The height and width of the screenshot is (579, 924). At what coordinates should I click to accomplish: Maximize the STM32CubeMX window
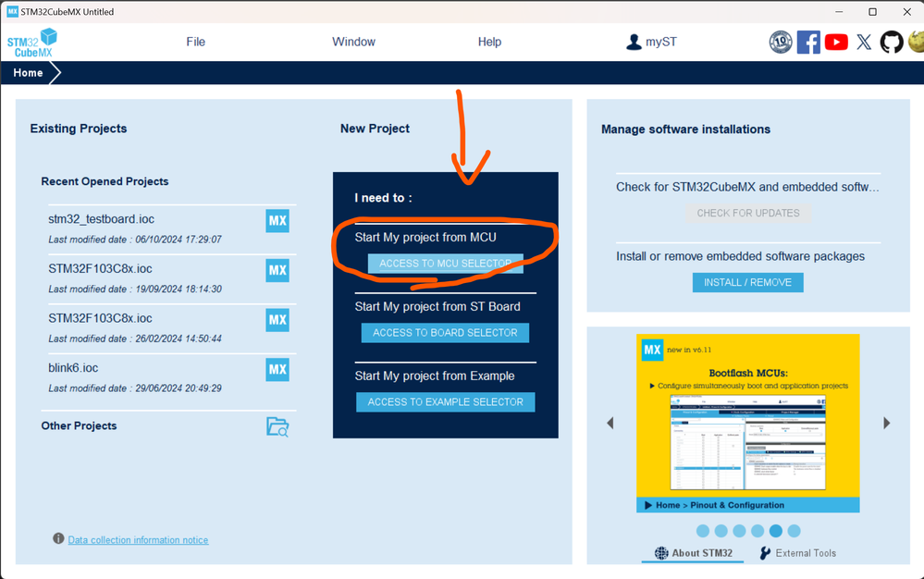[x=873, y=12]
